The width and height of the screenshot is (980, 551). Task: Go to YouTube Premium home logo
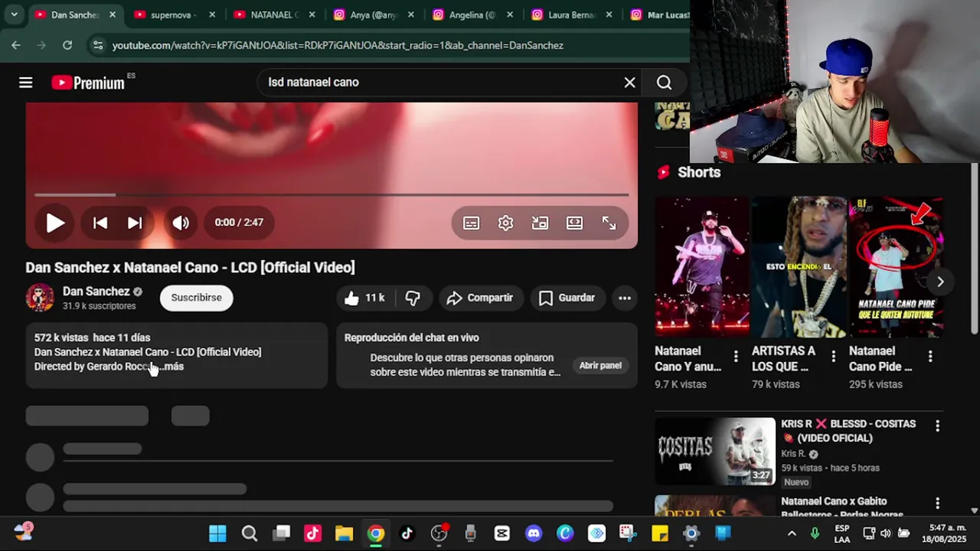coord(88,83)
